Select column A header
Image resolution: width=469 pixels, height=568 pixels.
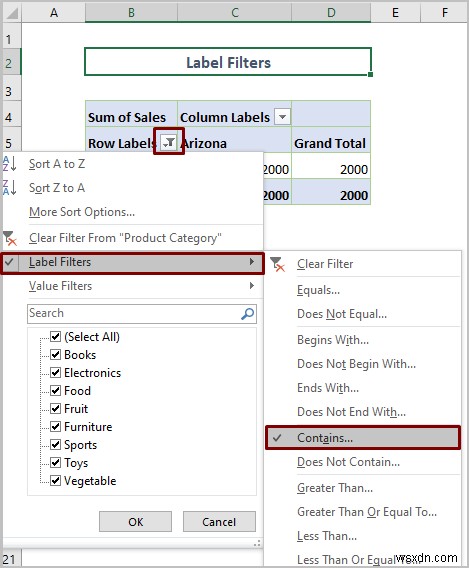[54, 13]
